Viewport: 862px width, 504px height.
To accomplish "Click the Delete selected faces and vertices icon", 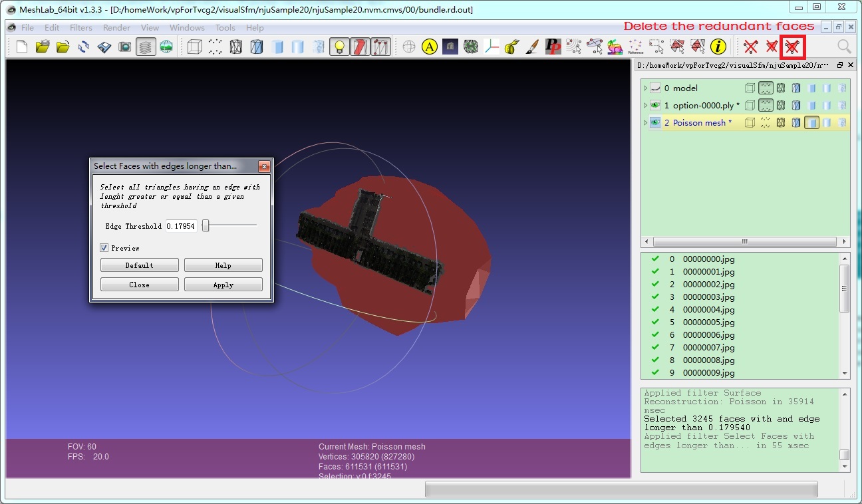I will click(x=792, y=47).
